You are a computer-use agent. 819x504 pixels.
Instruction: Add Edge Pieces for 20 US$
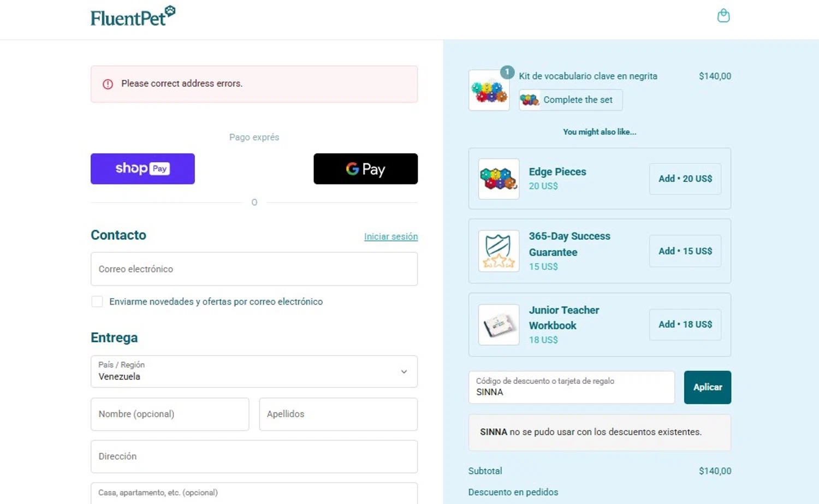(685, 179)
